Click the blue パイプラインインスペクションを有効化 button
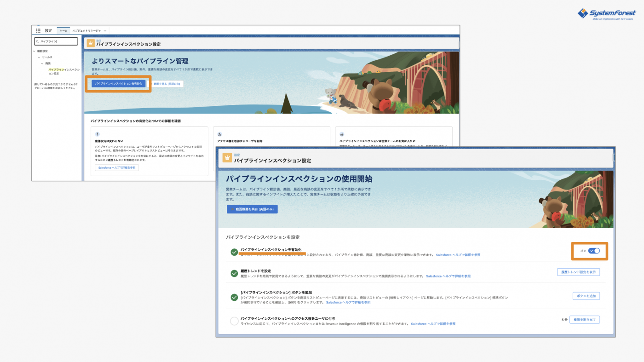This screenshot has width=644, height=362. tap(119, 84)
